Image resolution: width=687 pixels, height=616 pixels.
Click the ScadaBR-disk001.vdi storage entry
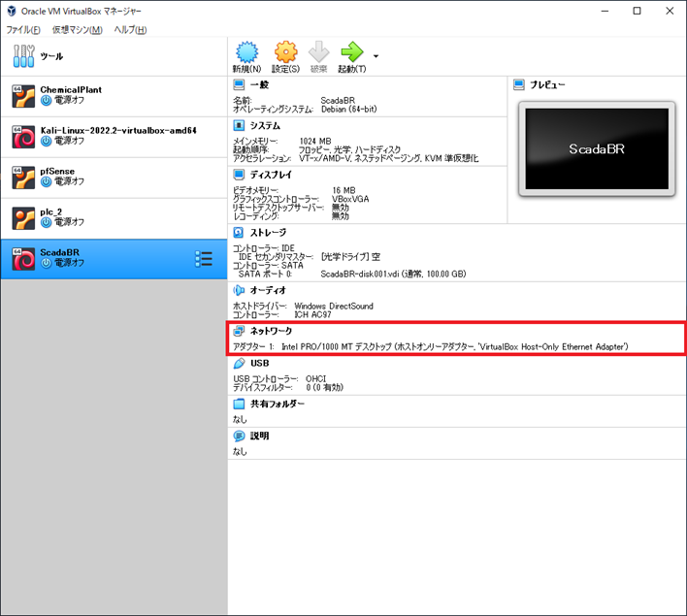[393, 274]
